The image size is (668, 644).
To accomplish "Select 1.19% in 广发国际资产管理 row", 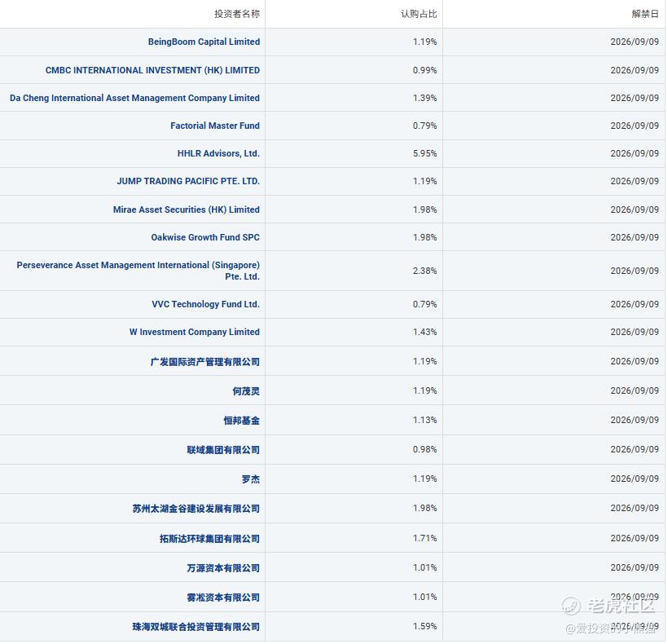I will coord(424,361).
